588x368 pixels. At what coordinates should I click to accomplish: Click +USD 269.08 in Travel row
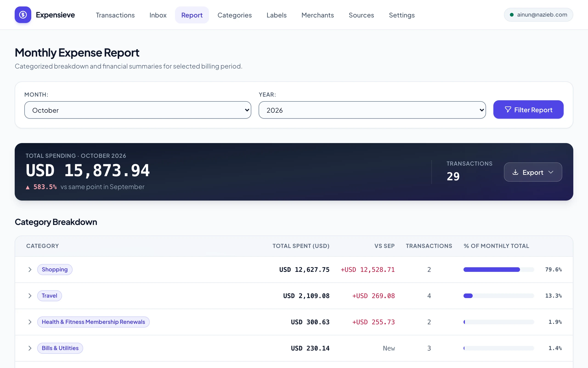pos(373,296)
